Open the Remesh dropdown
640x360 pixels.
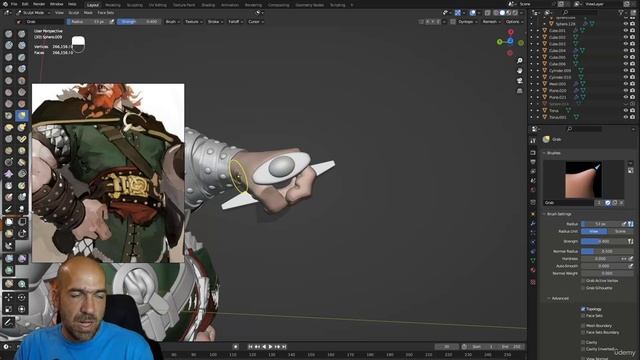(491, 22)
